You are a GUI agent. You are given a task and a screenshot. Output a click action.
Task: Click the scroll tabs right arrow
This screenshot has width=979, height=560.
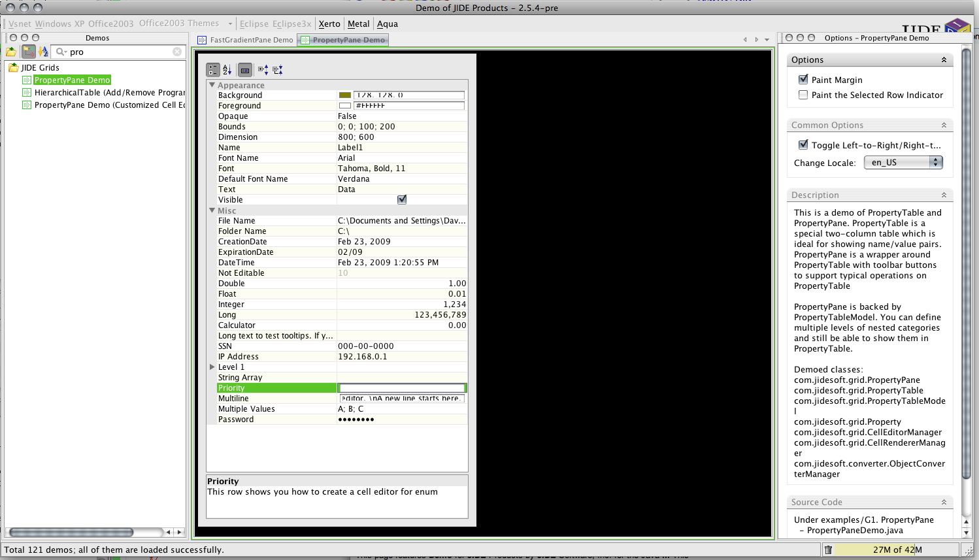[756, 40]
